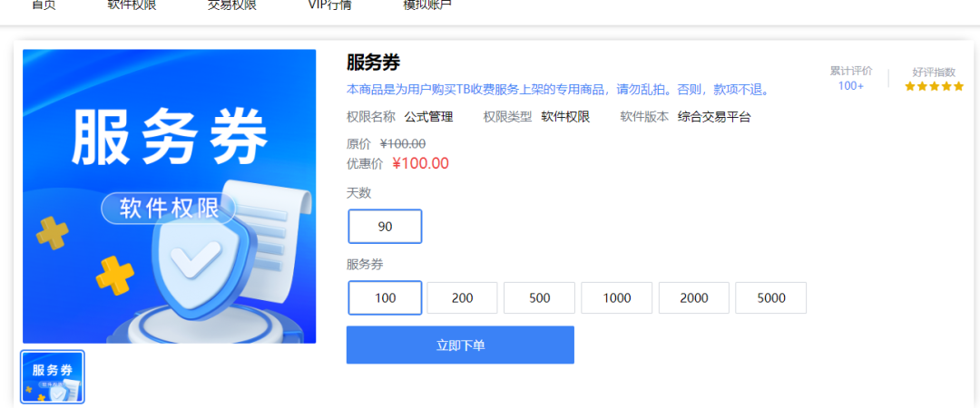Go to 交易权限 tab

[x=232, y=5]
